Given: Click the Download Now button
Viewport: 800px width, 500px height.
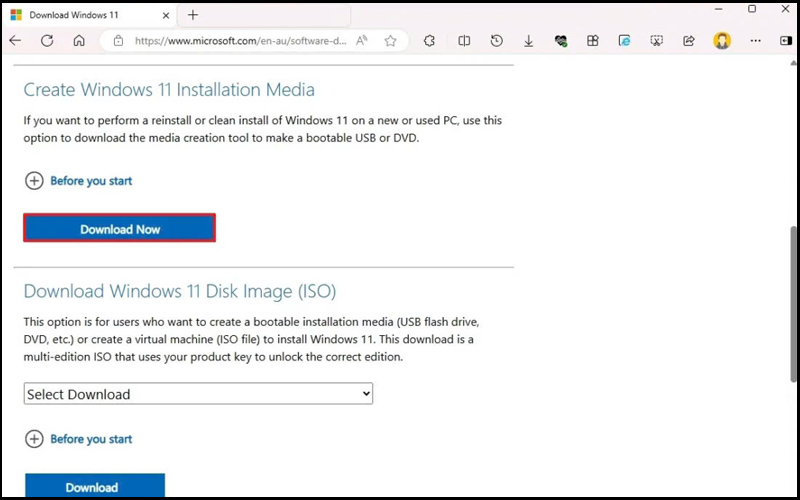Looking at the screenshot, I should [x=120, y=228].
